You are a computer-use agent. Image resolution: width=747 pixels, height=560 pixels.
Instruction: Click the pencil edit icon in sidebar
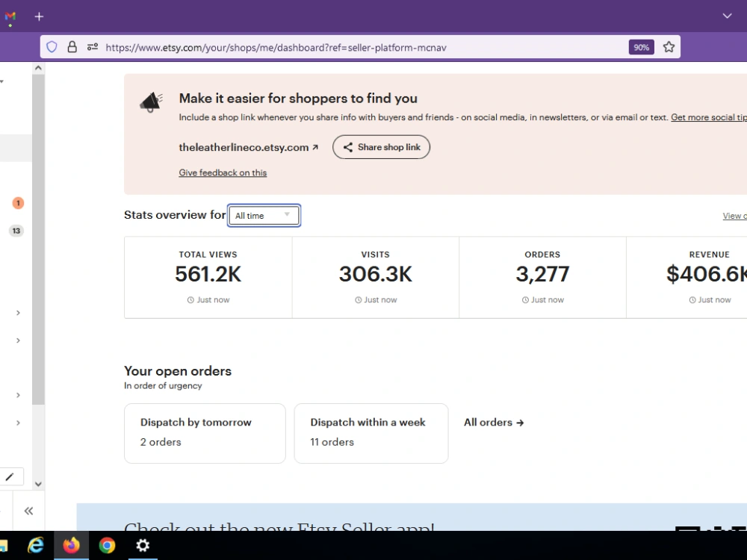(x=10, y=476)
